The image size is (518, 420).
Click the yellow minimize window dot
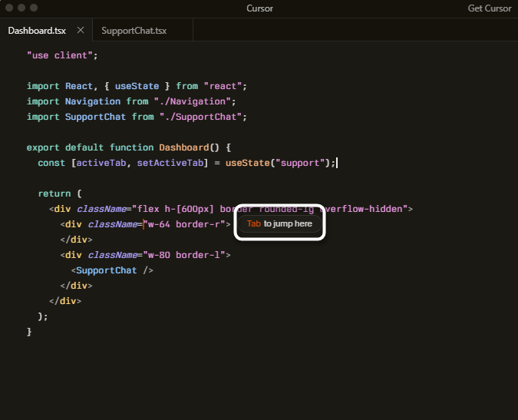point(21,8)
